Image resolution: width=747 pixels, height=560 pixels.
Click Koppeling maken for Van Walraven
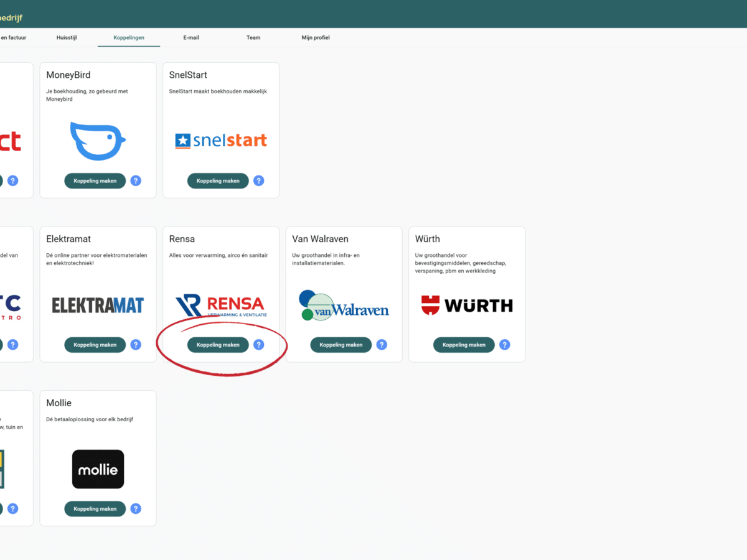(x=341, y=345)
